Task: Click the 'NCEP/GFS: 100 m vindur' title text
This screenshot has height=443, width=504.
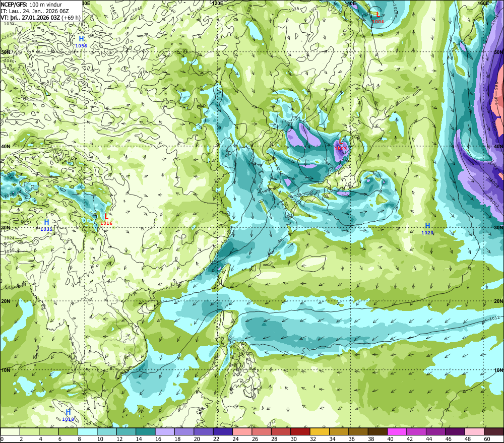Action: [31, 5]
